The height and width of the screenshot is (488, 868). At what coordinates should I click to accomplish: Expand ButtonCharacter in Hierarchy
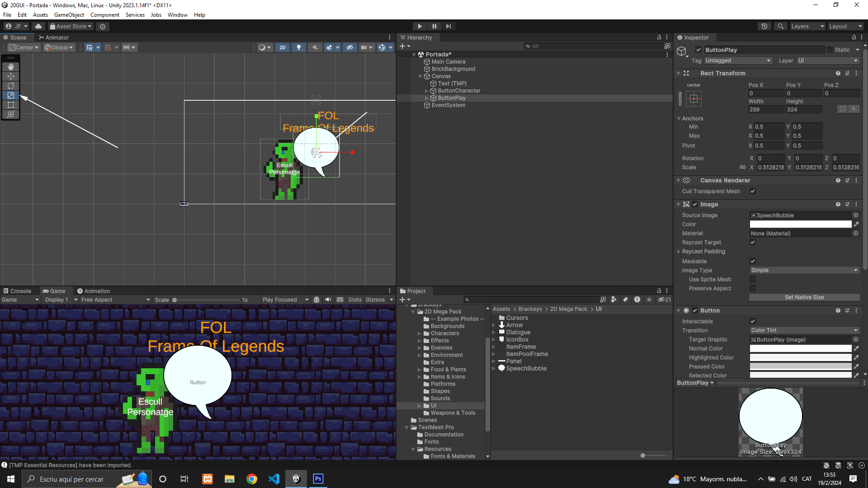coord(426,91)
